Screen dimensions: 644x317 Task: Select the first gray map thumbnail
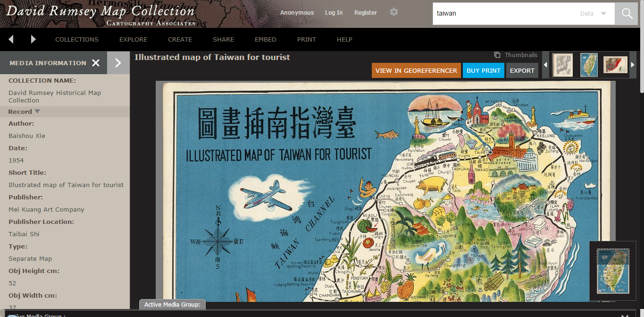point(562,65)
